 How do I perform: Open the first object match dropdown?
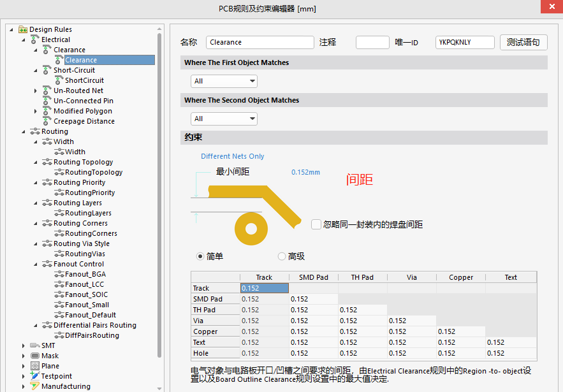click(224, 81)
